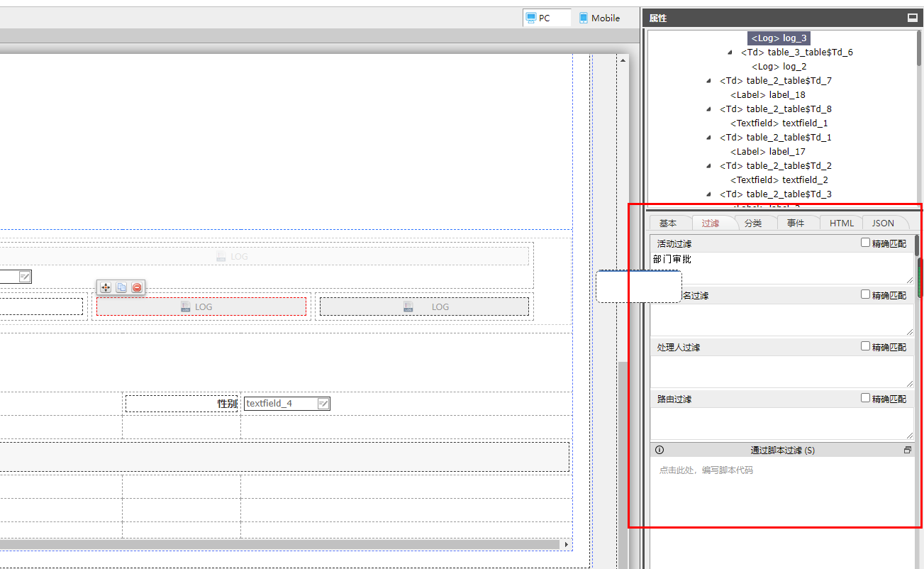
Task: Select the faded LOG component in the top row
Action: [232, 256]
